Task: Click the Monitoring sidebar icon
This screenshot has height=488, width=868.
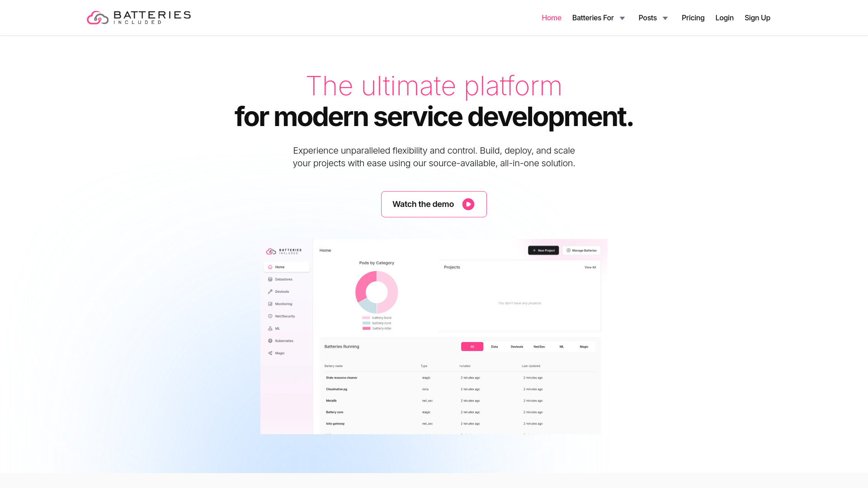Action: coord(270,304)
